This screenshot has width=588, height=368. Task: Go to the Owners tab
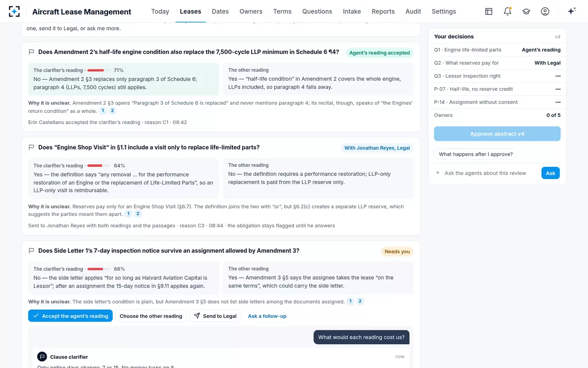[x=251, y=11]
